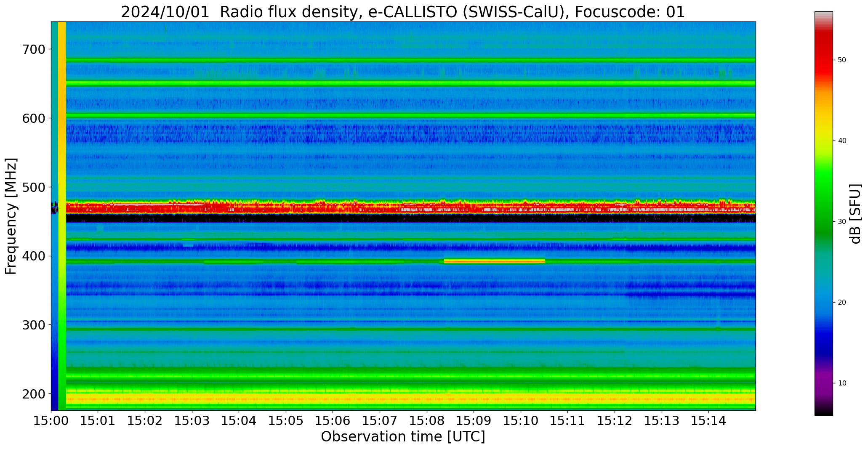
Task: Click the vertical yellow-orange stripe after 15:00
Action: tap(62, 216)
